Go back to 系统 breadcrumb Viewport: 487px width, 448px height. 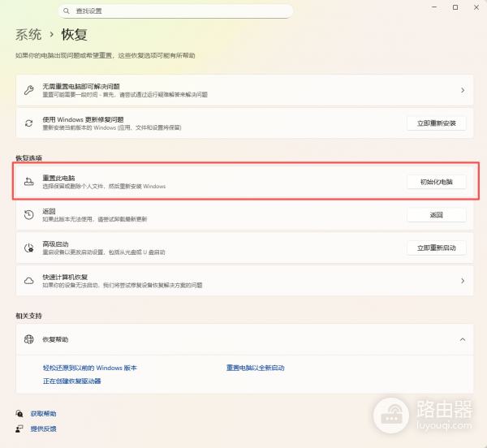28,34
